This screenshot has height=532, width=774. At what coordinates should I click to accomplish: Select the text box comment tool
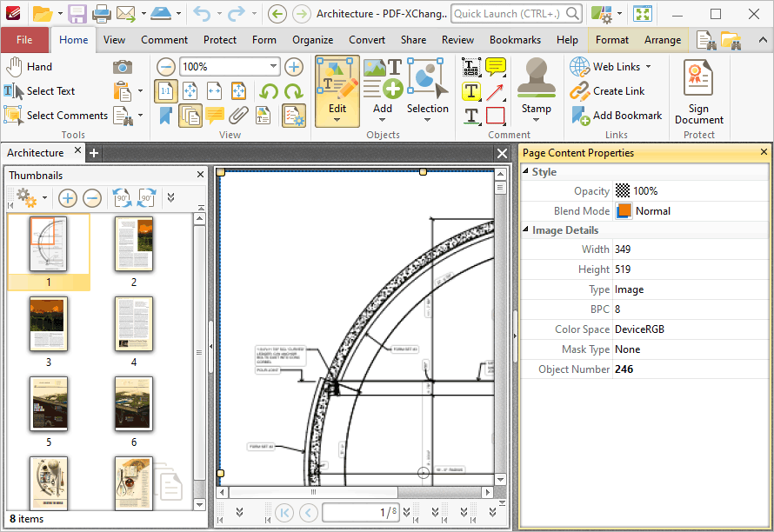point(471,91)
